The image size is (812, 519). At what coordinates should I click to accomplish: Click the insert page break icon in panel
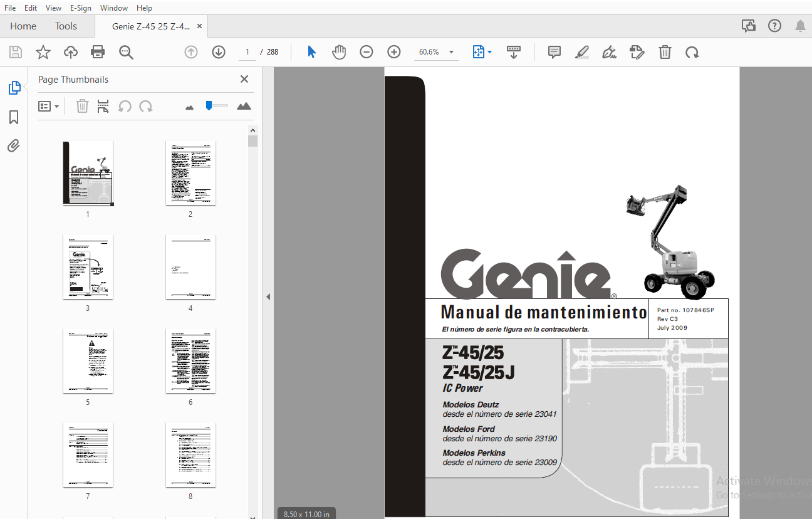[103, 106]
